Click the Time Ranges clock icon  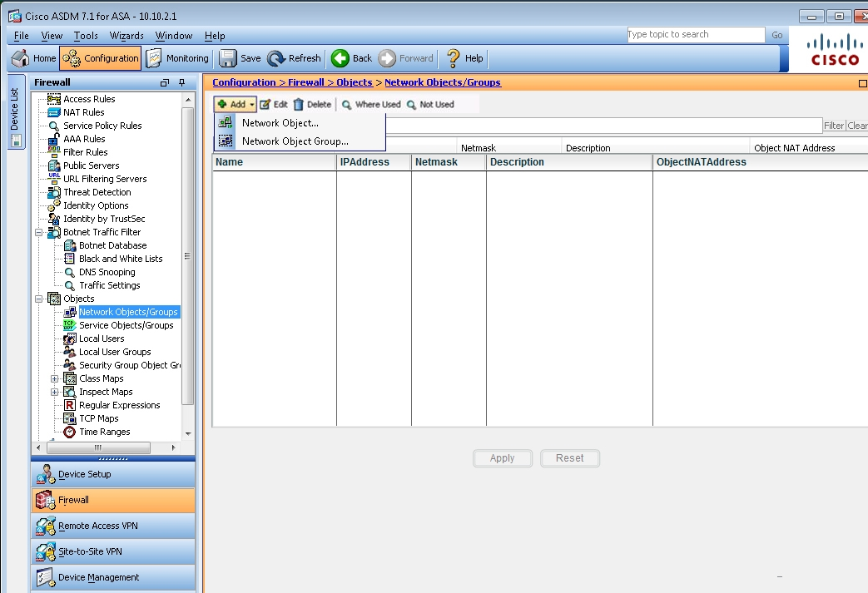tap(69, 432)
